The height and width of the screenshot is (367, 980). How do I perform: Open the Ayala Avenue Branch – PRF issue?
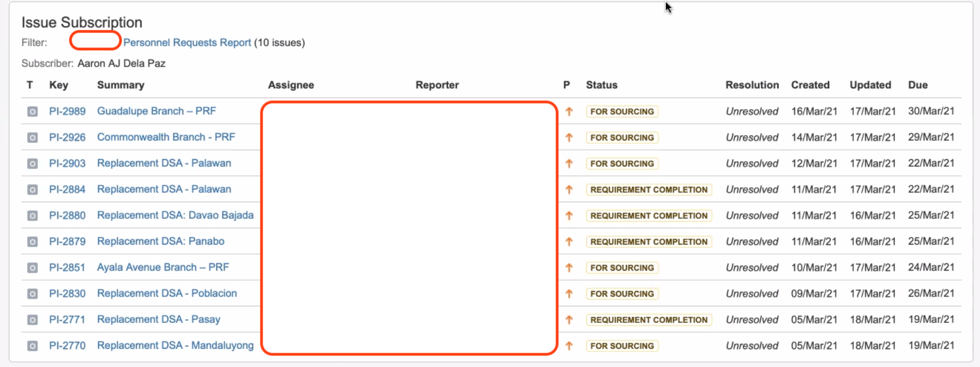[x=163, y=267]
